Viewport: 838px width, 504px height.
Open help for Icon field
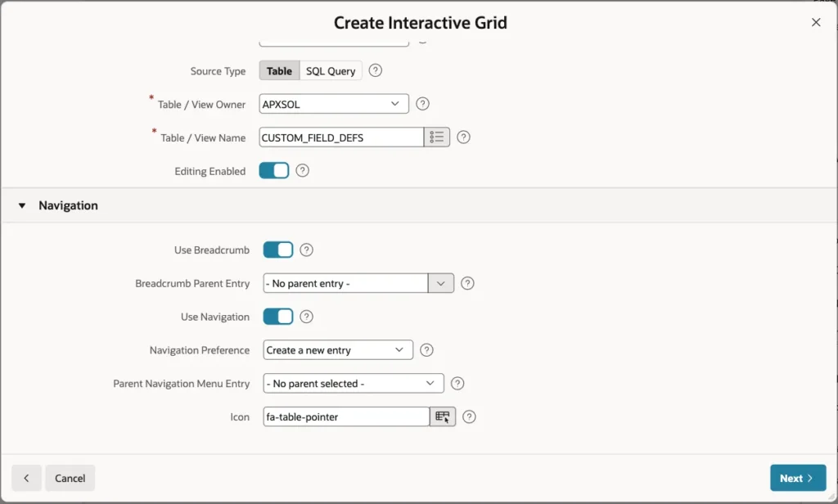[469, 417]
